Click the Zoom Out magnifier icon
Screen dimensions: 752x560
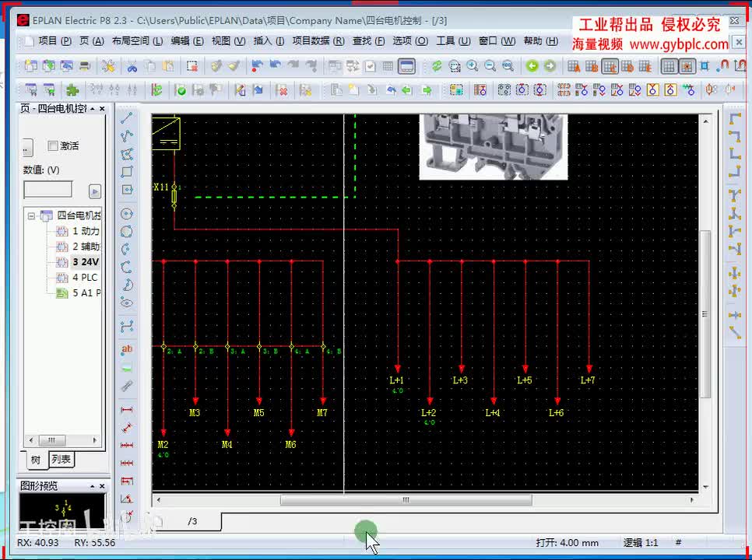coord(490,66)
